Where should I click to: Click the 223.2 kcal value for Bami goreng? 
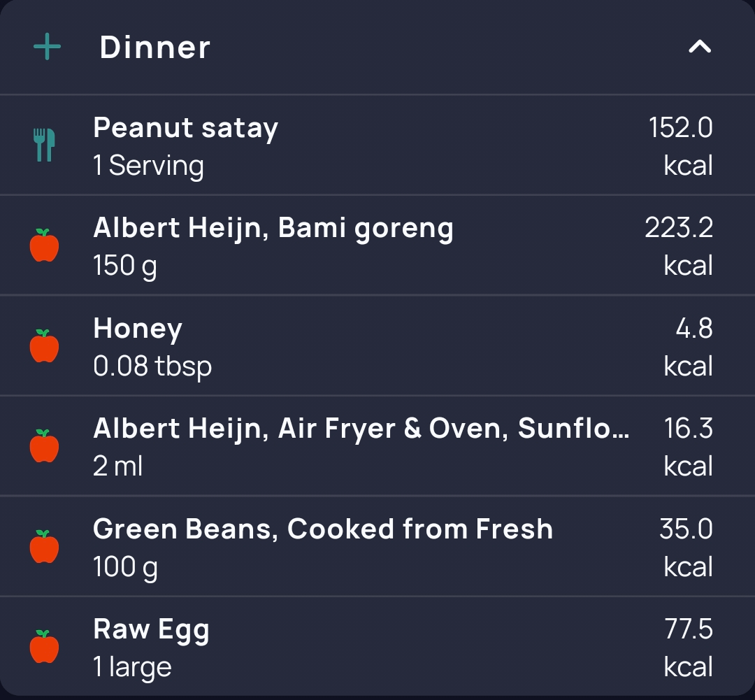point(678,246)
